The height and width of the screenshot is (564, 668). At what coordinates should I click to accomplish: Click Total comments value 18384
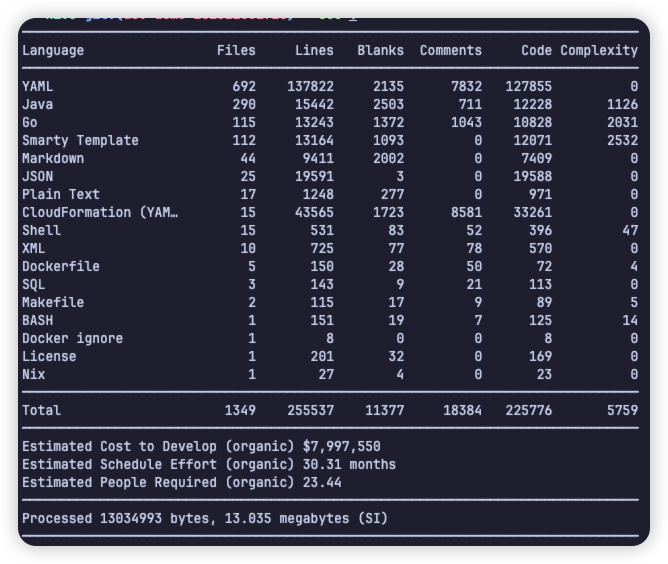463,410
